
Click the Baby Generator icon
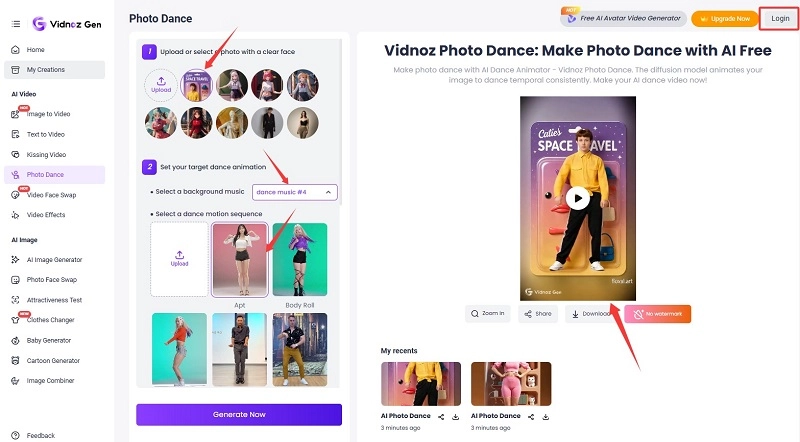click(x=15, y=340)
